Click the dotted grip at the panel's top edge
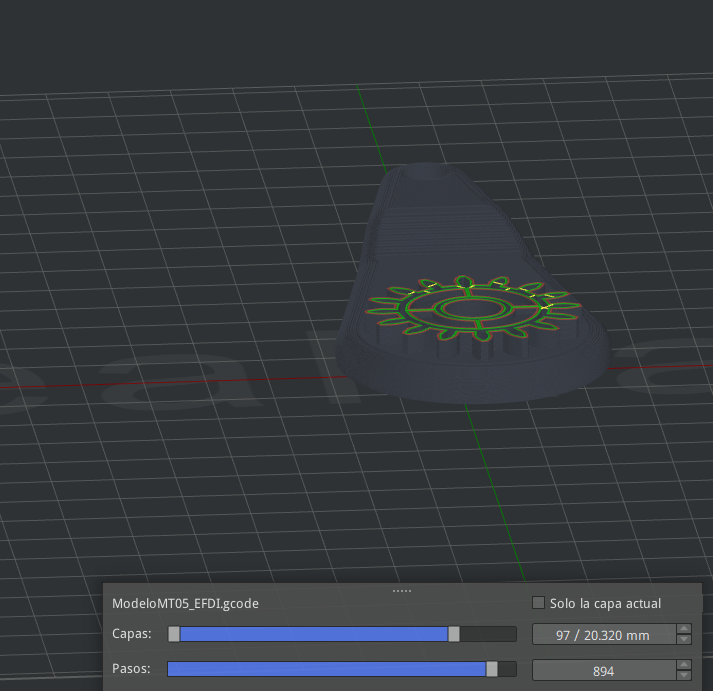Viewport: 713px width, 691px height. tap(402, 591)
